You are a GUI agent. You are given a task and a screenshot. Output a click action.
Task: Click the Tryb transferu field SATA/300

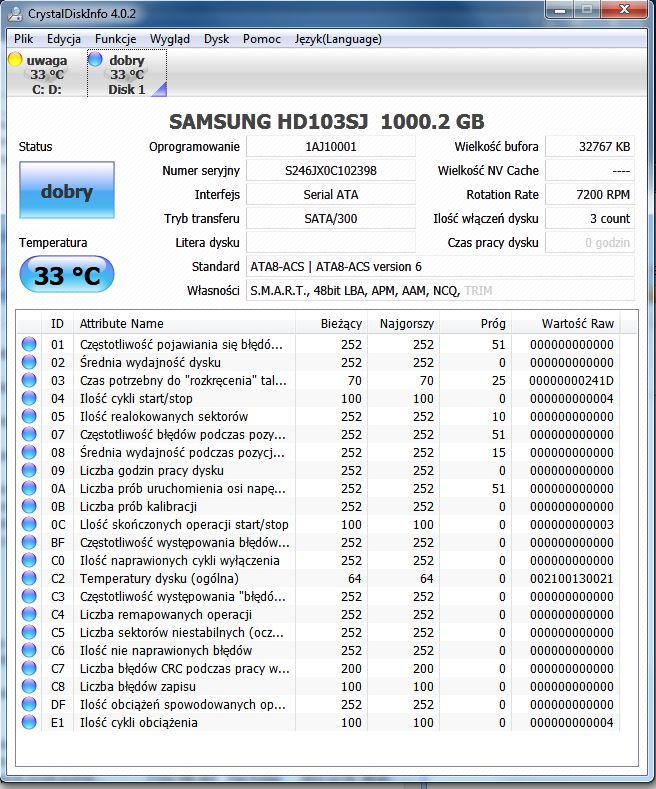(x=331, y=218)
